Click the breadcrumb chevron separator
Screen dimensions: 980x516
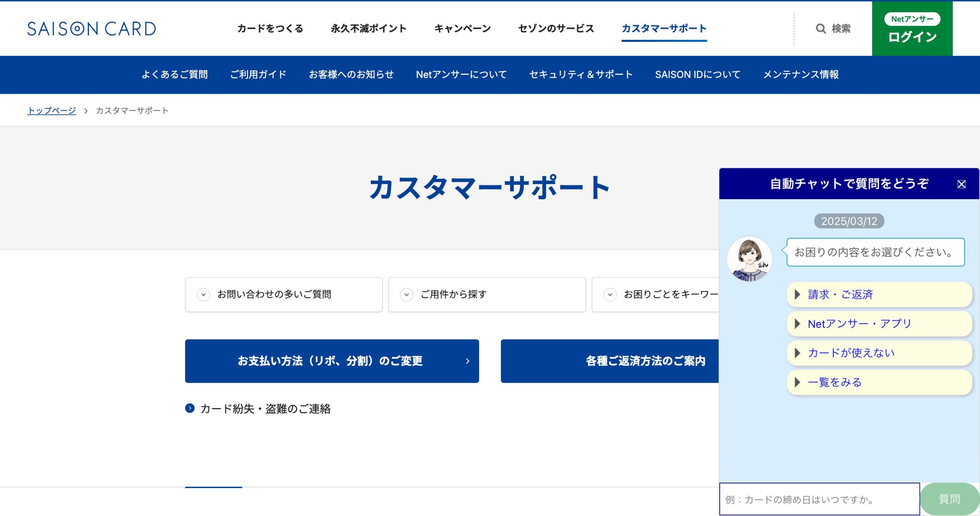click(x=86, y=111)
